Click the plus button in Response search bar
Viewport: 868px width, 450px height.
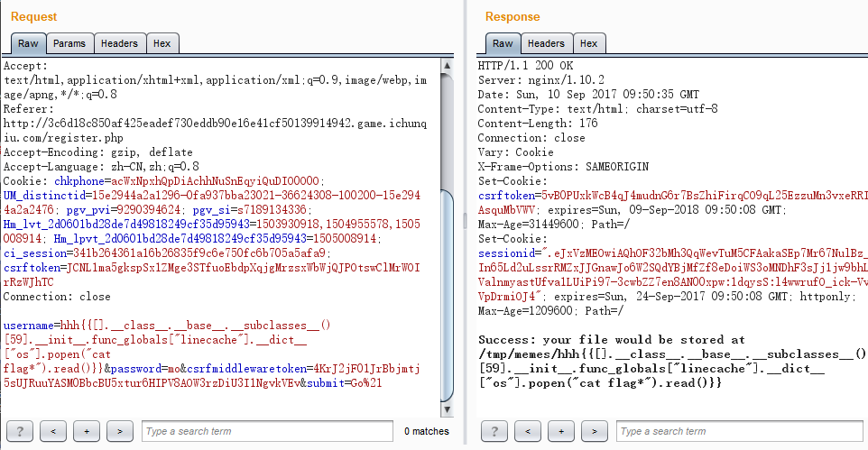tap(561, 431)
